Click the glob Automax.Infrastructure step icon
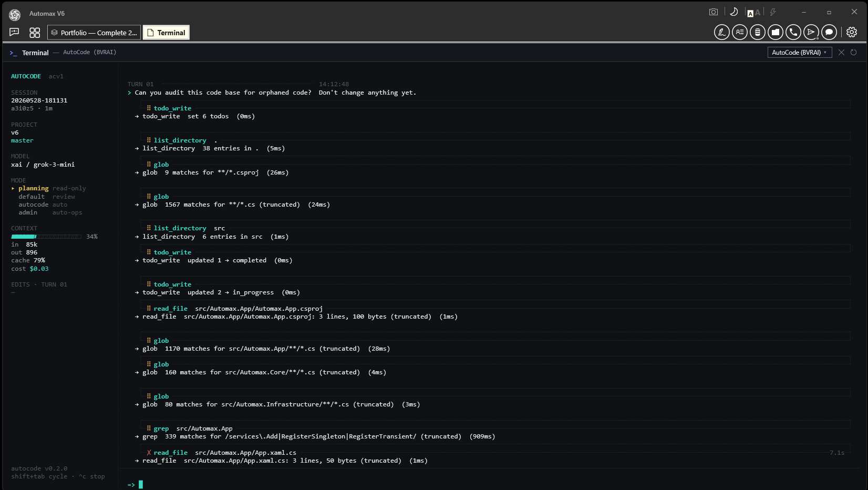This screenshot has width=868, height=490. click(149, 396)
